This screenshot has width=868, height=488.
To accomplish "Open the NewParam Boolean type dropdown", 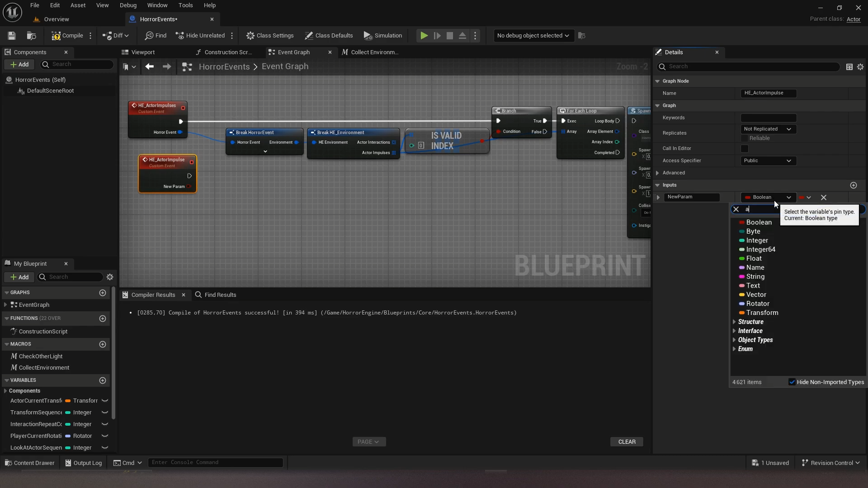I will 768,197.
